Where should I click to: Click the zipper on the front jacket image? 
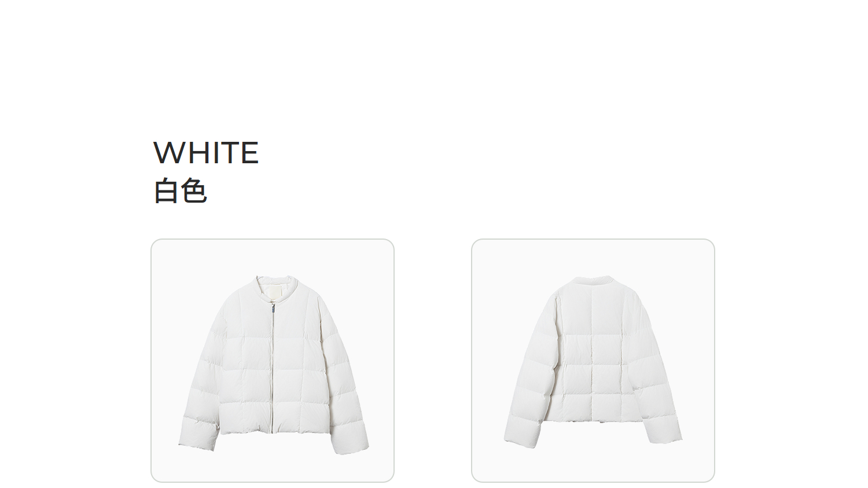[x=271, y=368]
